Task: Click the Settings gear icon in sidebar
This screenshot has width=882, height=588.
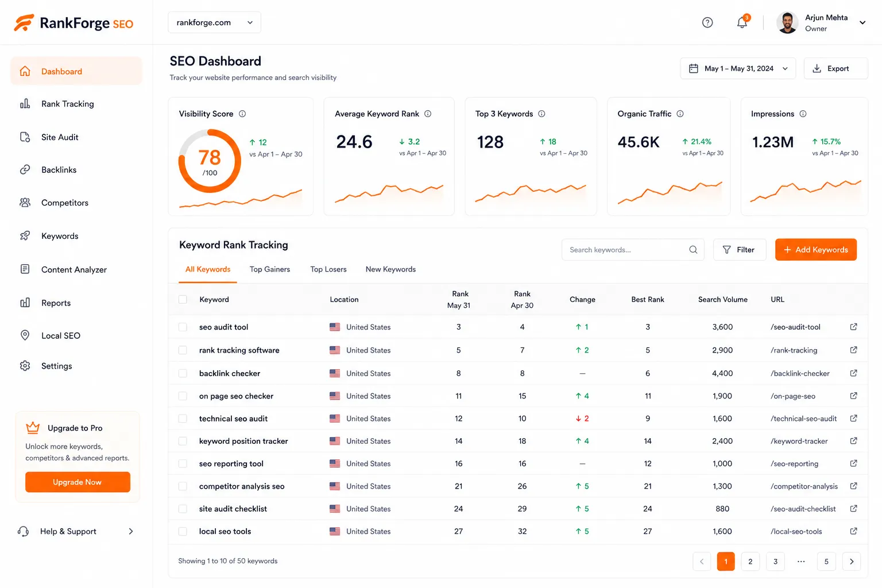Action: (25, 366)
